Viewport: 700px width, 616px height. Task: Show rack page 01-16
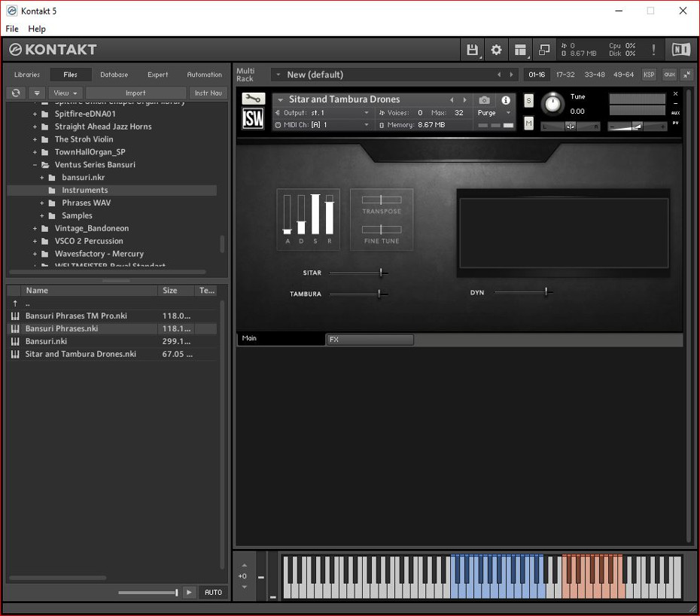537,75
